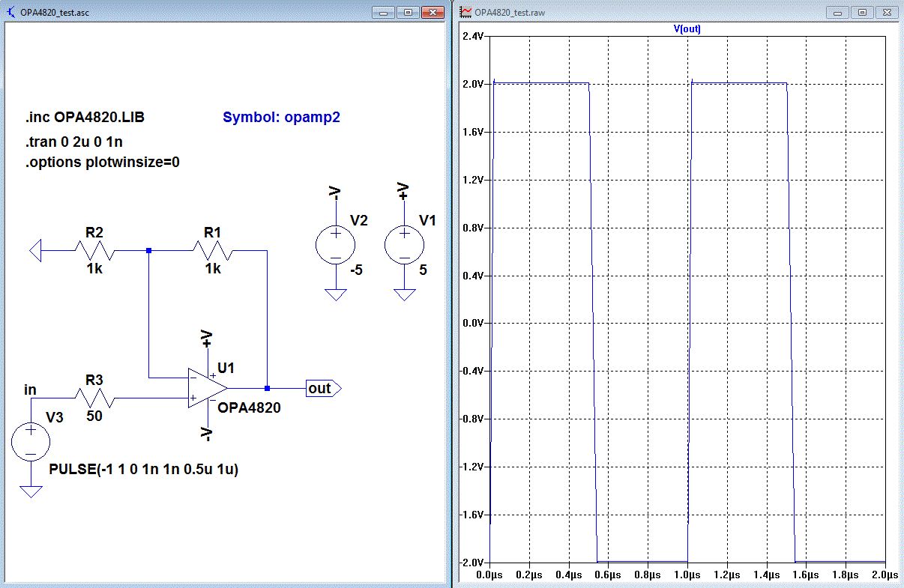Select the .inc OPA4820.LIB directive text
904x588 pixels.
[x=95, y=118]
